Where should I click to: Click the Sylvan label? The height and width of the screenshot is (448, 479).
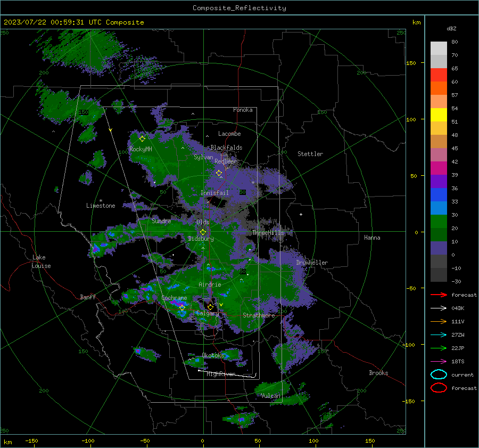[203, 157]
